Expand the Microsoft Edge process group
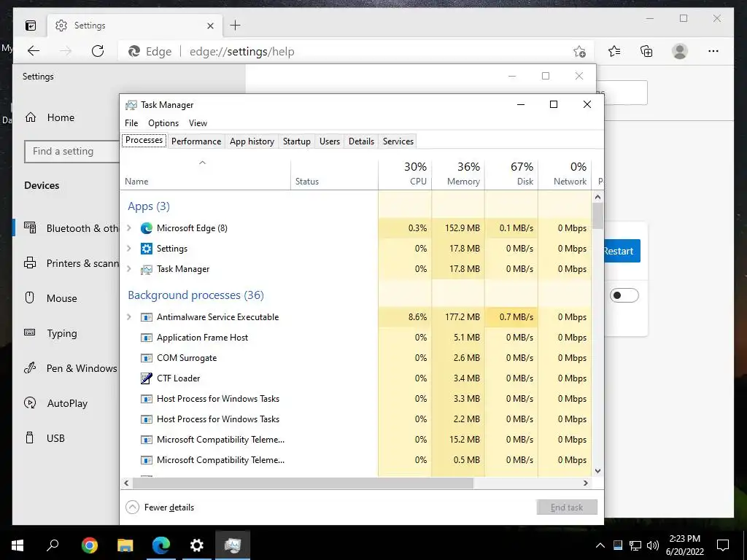747x560 pixels. pyautogui.click(x=128, y=228)
